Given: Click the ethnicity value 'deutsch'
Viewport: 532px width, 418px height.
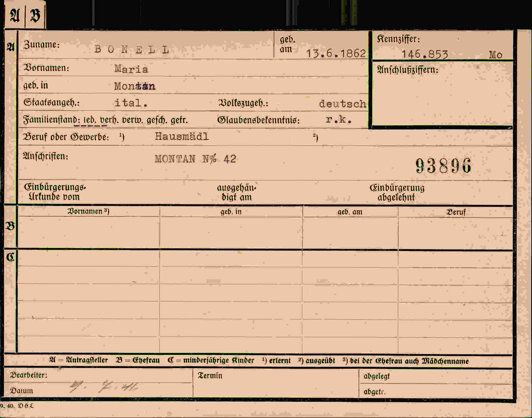Looking at the screenshot, I should tap(343, 104).
